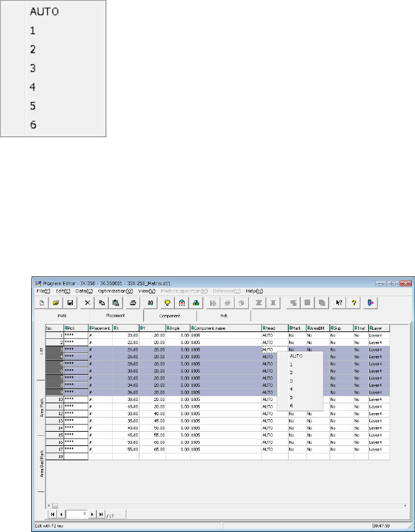Viewport: 415px width, 532px height.
Task: Click the Head cell being edited in row 3
Action: tap(274, 350)
